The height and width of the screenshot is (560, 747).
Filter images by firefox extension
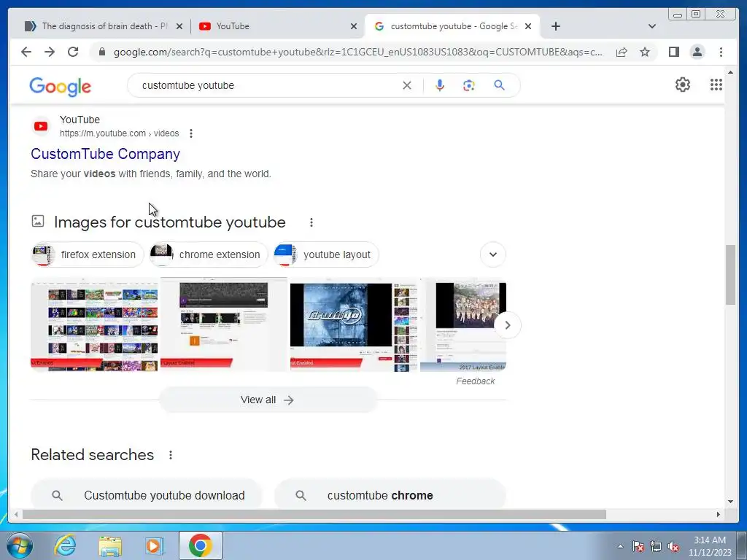coord(88,254)
